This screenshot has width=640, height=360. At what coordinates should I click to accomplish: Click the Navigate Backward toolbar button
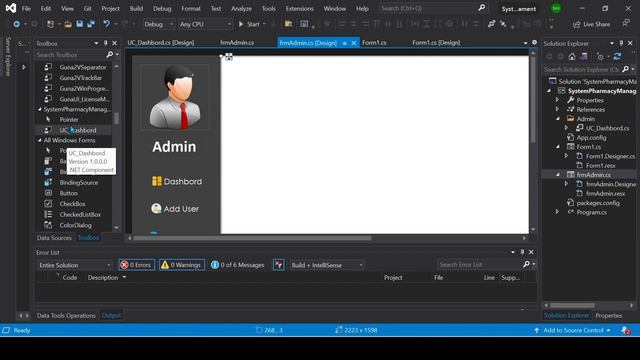[16, 24]
